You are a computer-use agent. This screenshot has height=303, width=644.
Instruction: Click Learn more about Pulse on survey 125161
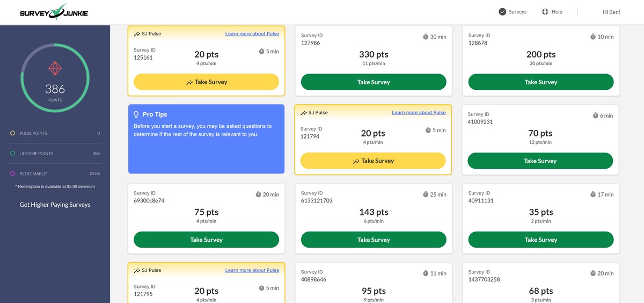(252, 34)
